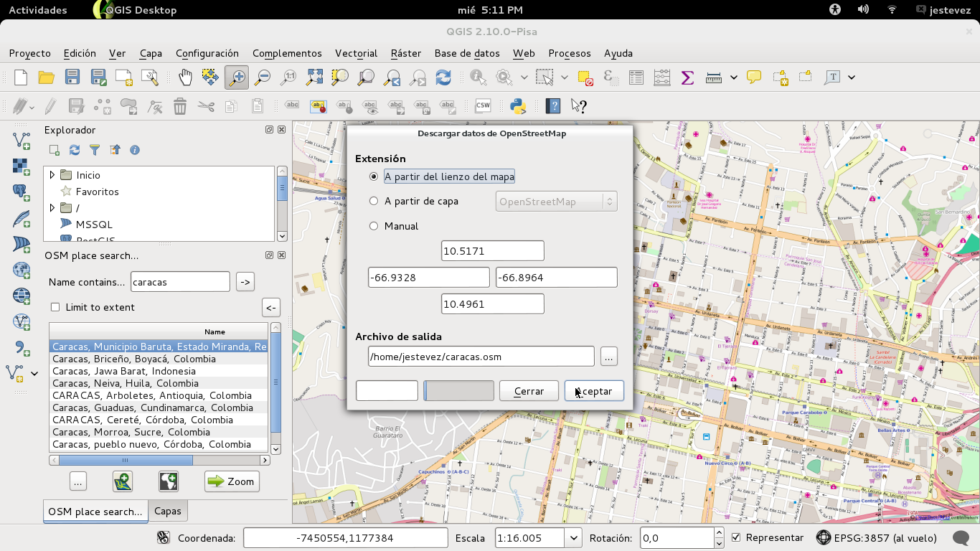Open the text annotation dropdown arrow
980x551 pixels.
point(852,77)
